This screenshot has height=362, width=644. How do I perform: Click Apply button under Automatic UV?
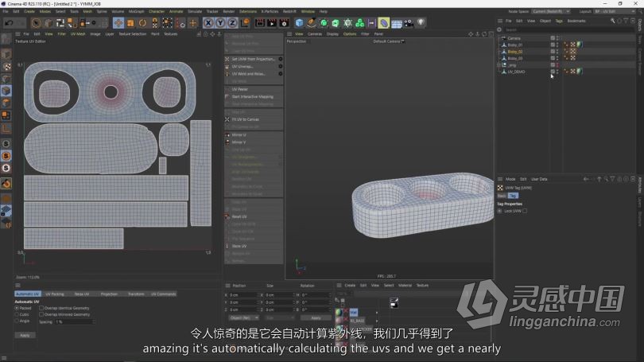click(x=25, y=335)
